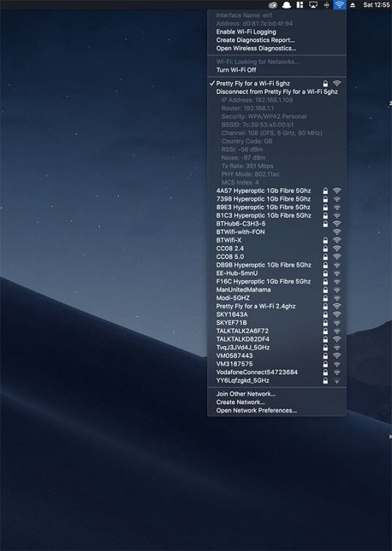Open the AirPlay display menu bar icon
Viewport: 392px width, 551px height.
[x=313, y=5]
